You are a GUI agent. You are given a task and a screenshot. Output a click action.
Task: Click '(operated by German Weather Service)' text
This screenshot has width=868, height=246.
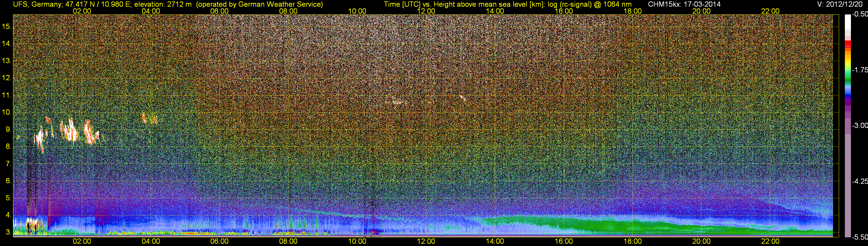click(x=259, y=4)
